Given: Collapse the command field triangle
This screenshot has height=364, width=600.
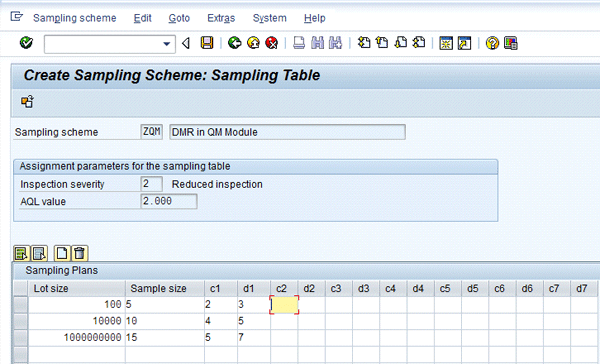Looking at the screenshot, I should tap(186, 43).
